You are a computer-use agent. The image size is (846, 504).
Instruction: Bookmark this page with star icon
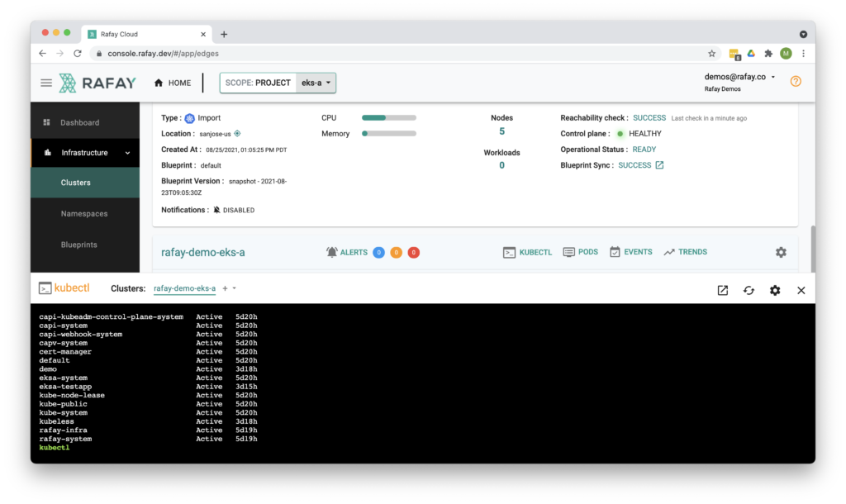coord(711,53)
